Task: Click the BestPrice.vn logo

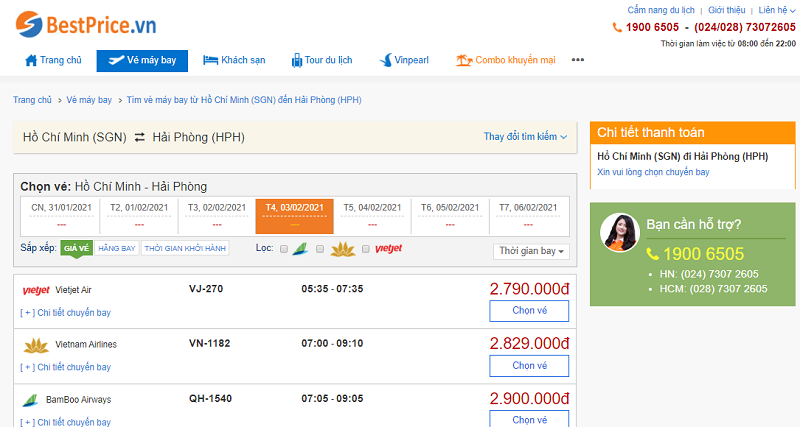Action: click(x=86, y=24)
